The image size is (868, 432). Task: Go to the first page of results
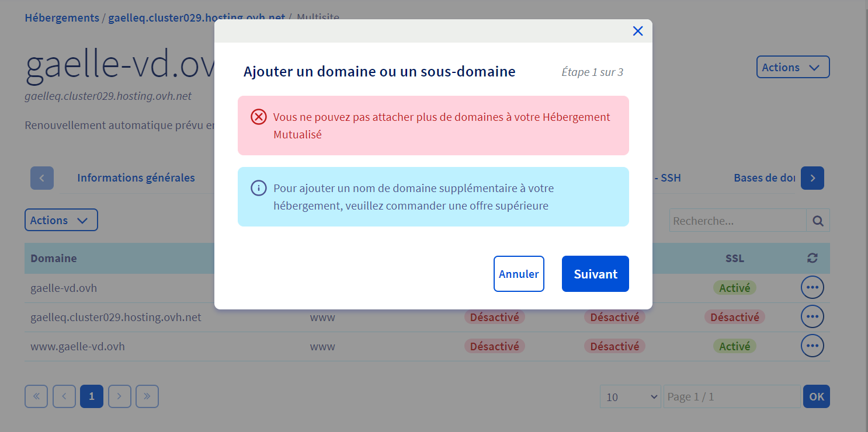click(36, 397)
